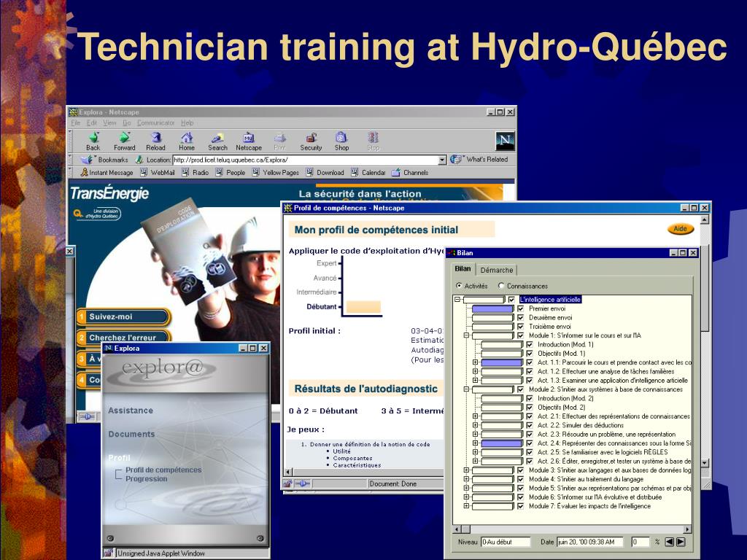Click the Shop toolbar icon
The width and height of the screenshot is (747, 560).
341,141
